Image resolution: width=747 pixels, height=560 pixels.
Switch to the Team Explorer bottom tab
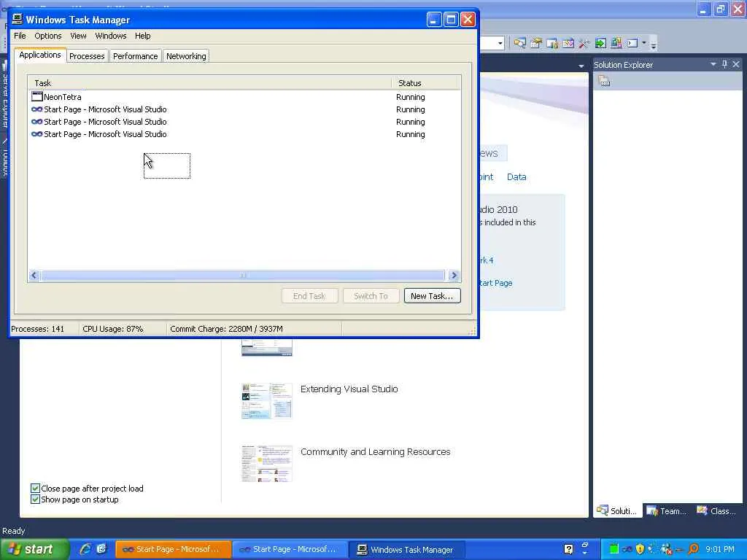[667, 511]
